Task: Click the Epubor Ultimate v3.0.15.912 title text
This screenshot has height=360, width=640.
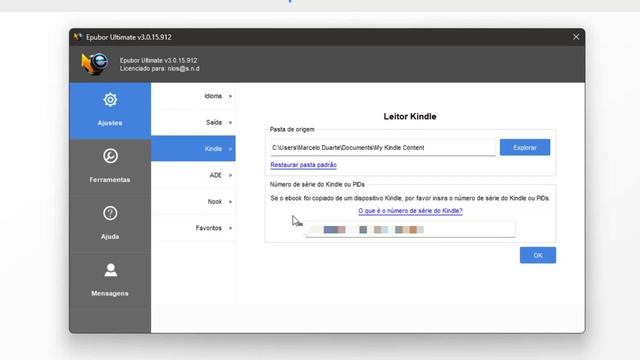Action: [x=129, y=37]
